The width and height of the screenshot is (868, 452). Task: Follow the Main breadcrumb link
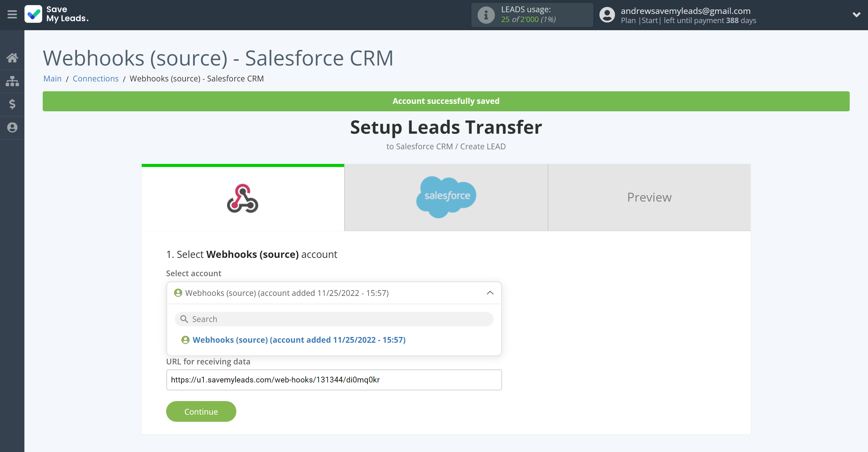53,79
